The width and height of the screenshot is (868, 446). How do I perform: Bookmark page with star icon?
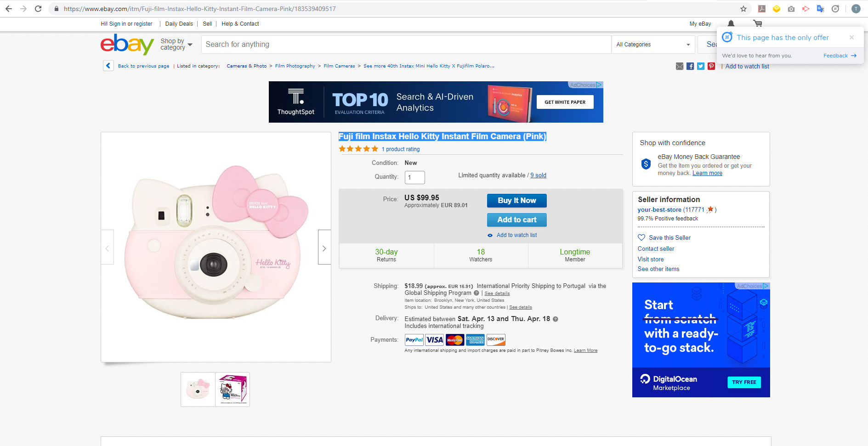point(743,9)
